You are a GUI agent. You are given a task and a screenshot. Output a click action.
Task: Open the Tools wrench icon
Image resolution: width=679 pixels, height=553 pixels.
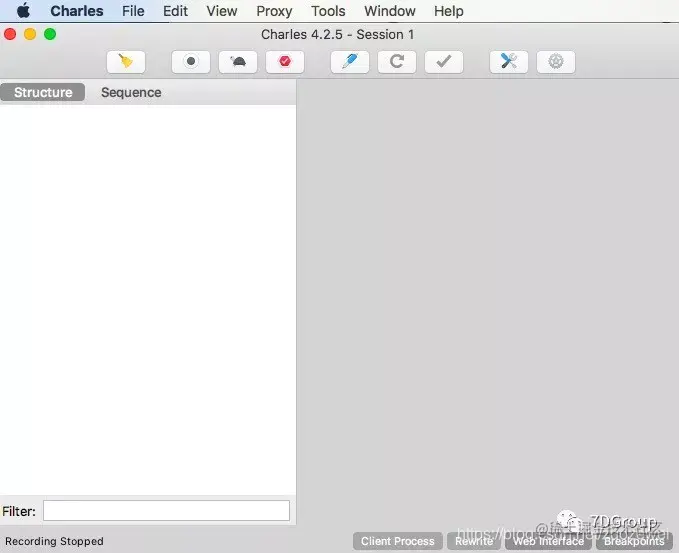point(509,62)
